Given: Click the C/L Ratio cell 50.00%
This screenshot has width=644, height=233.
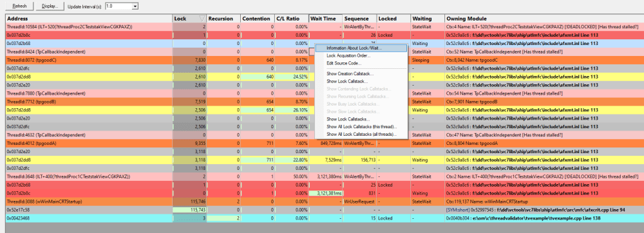Looking at the screenshot, I should (x=292, y=176).
